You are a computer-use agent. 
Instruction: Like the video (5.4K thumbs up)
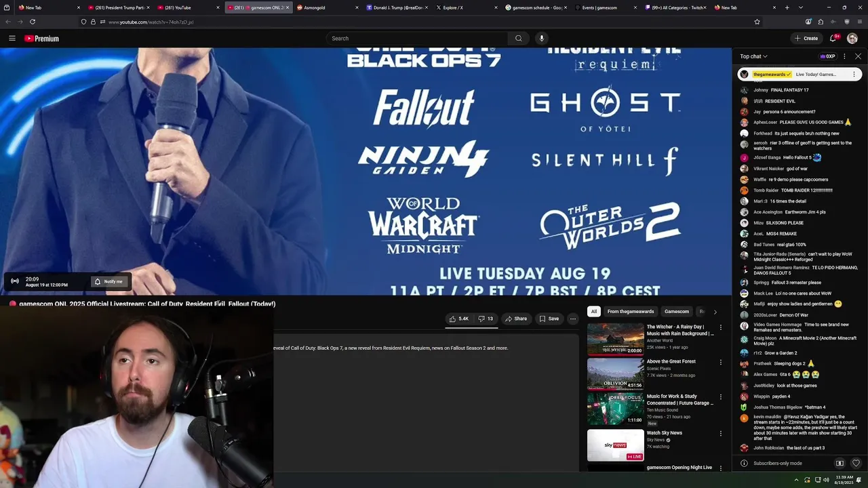[459, 319]
